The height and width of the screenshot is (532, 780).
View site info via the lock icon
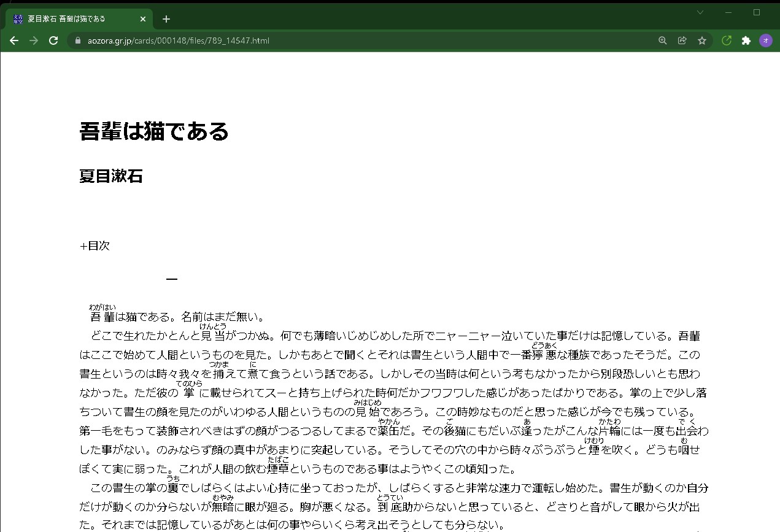coord(77,40)
